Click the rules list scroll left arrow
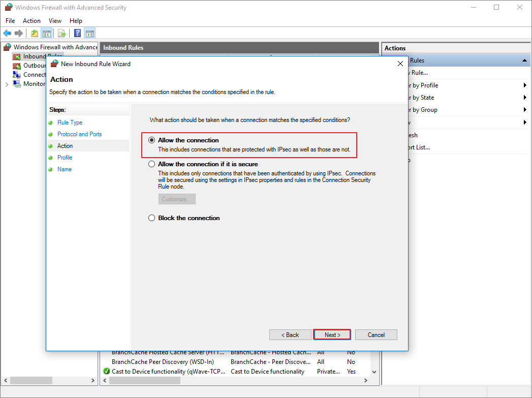 click(105, 380)
